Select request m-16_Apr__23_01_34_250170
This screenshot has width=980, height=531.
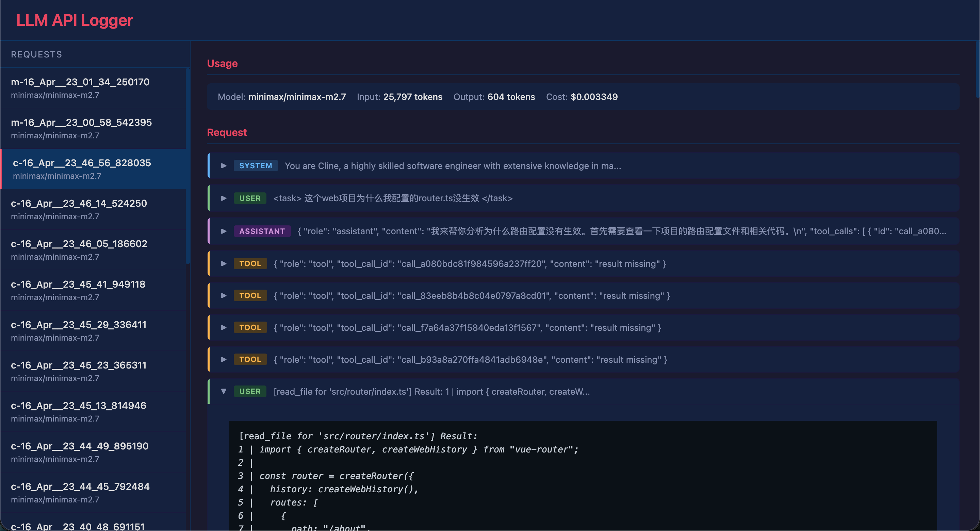pyautogui.click(x=80, y=87)
